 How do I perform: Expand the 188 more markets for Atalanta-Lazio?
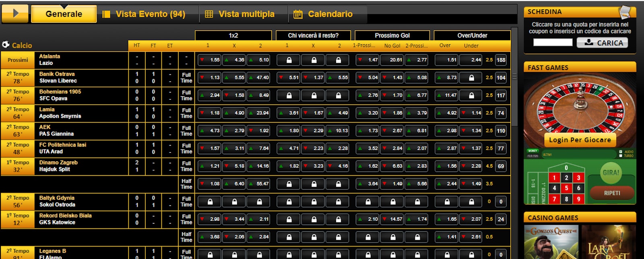[x=501, y=60]
